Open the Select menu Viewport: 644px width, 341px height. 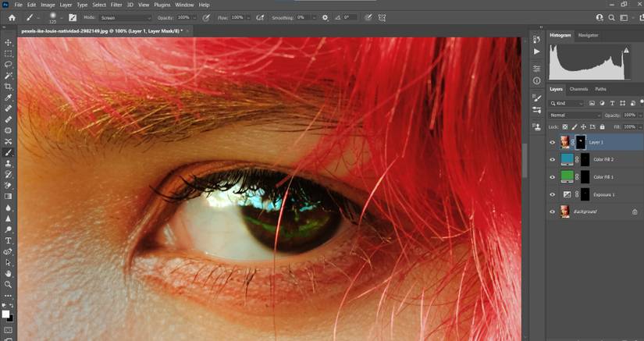pyautogui.click(x=99, y=5)
